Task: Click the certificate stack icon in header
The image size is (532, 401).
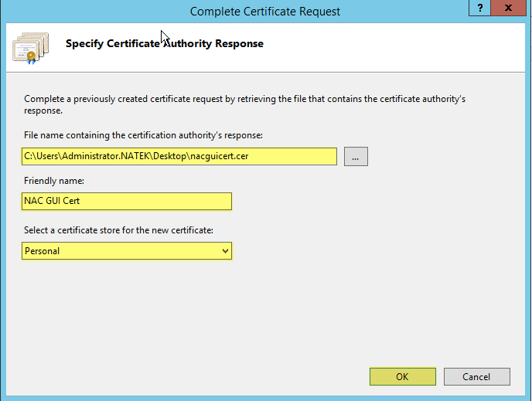Action: (30, 48)
